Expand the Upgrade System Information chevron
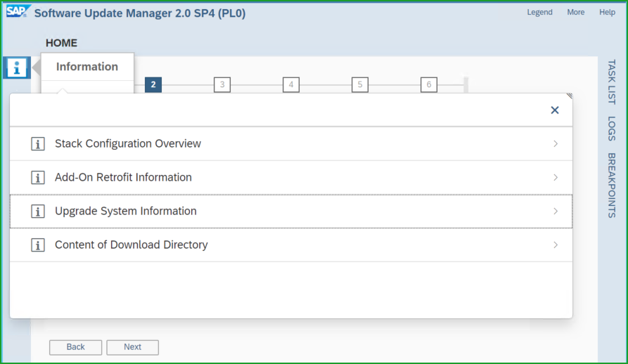628x364 pixels. (x=556, y=212)
